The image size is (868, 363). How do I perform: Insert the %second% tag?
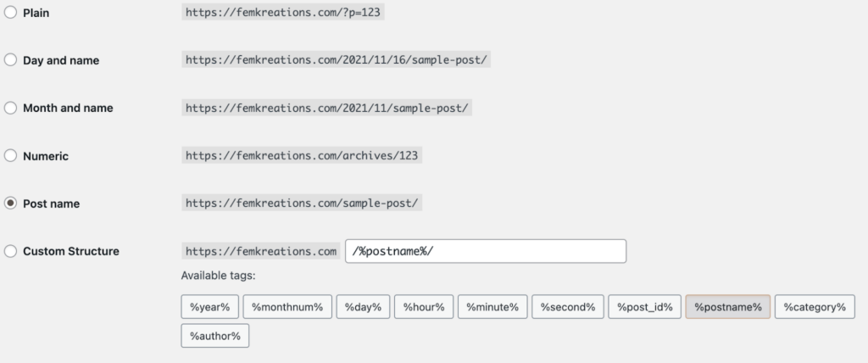click(x=568, y=307)
